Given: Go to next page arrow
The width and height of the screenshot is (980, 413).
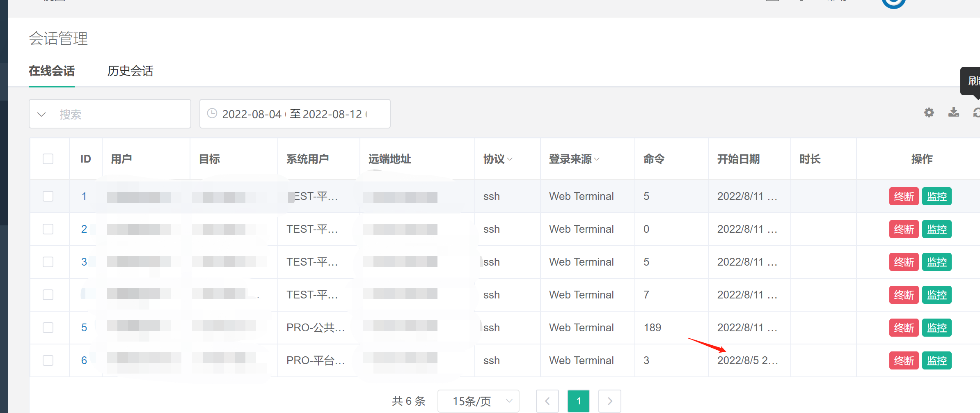Looking at the screenshot, I should (609, 401).
